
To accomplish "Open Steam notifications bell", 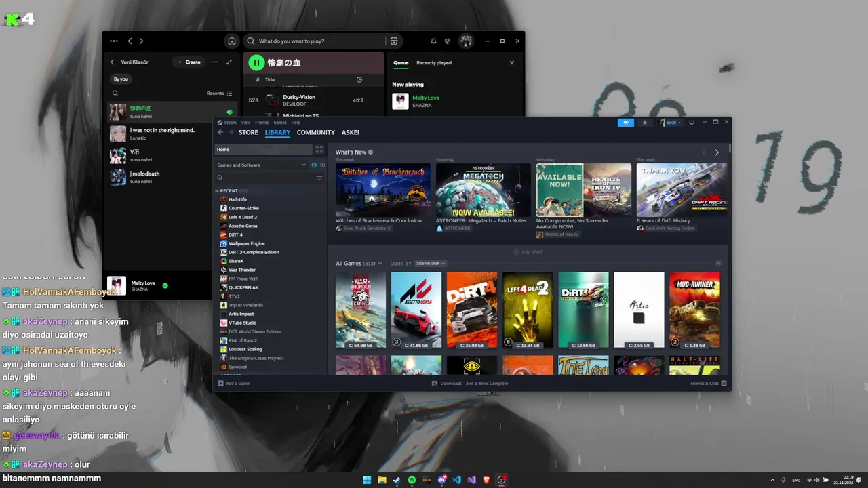I will click(645, 123).
